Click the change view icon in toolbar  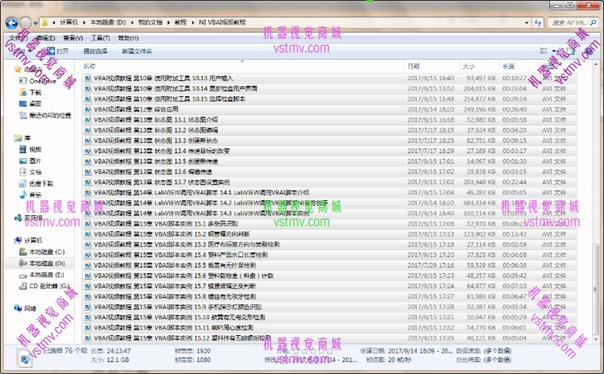pyautogui.click(x=544, y=51)
